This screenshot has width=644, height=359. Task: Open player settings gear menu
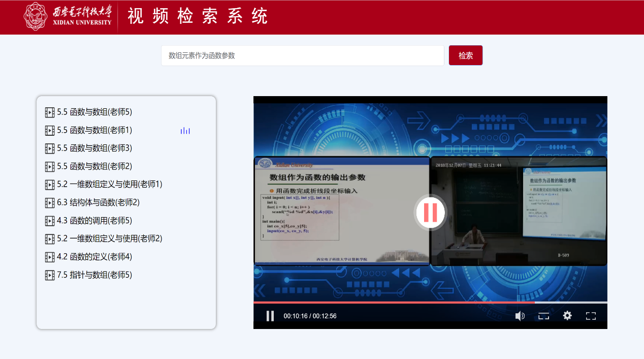point(567,316)
